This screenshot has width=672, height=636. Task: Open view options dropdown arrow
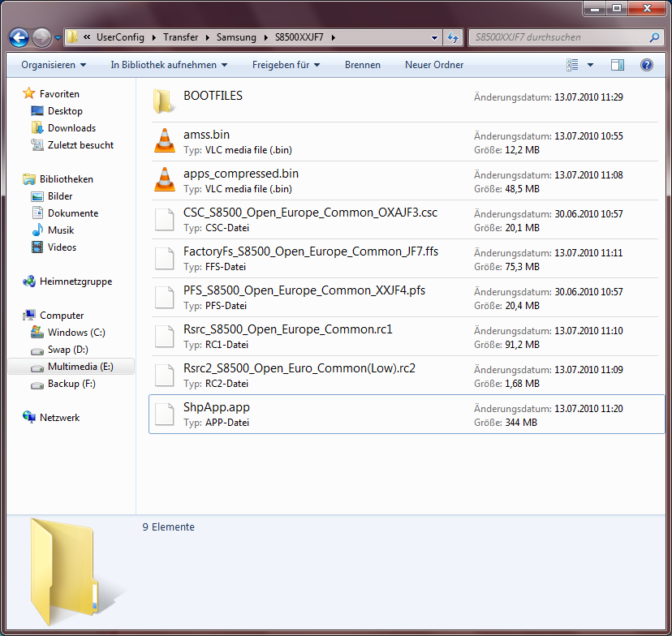coord(590,65)
